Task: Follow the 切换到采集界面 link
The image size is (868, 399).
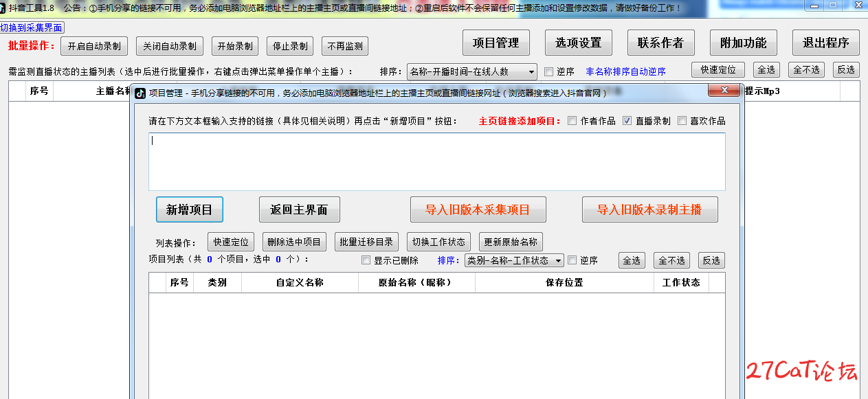Action: (32, 27)
